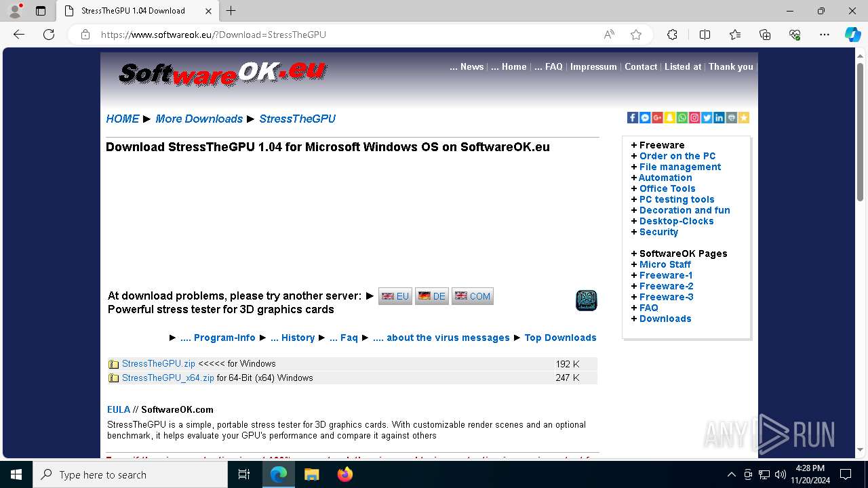Open Micro Staff sidebar link
868x488 pixels.
665,264
